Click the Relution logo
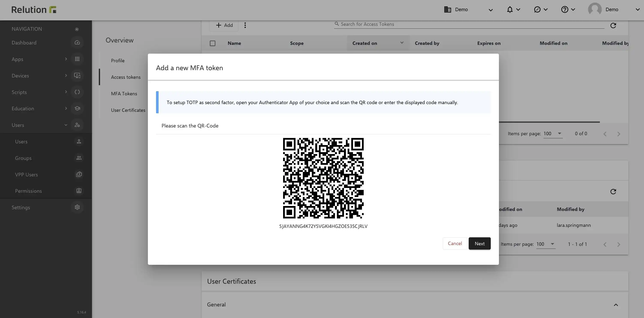 click(34, 9)
